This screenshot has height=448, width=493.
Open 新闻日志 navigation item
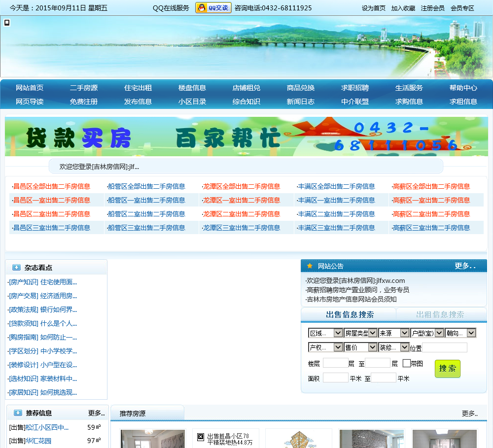tap(301, 102)
